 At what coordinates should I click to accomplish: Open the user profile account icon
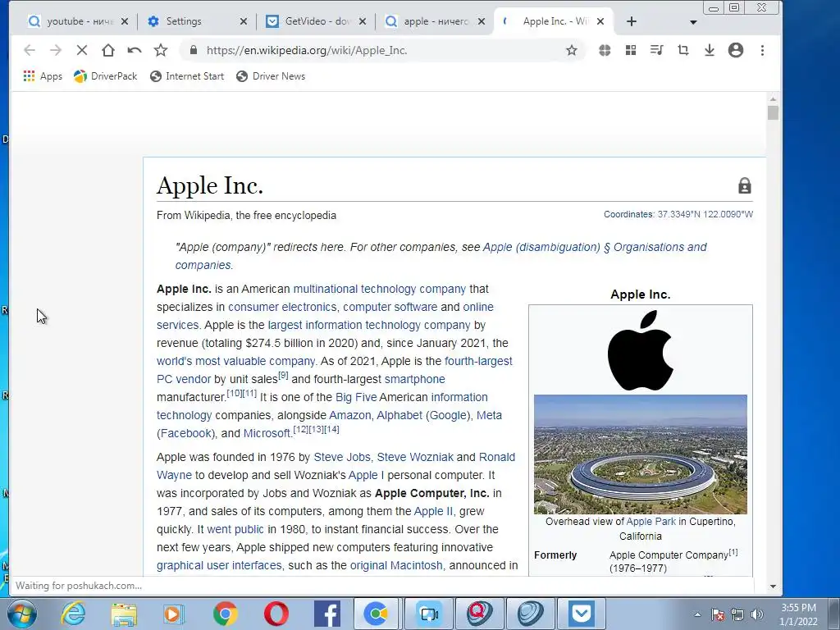coord(736,50)
